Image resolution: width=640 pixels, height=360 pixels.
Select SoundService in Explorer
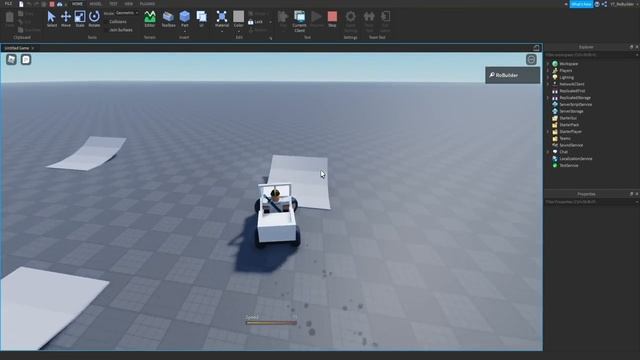[571, 145]
